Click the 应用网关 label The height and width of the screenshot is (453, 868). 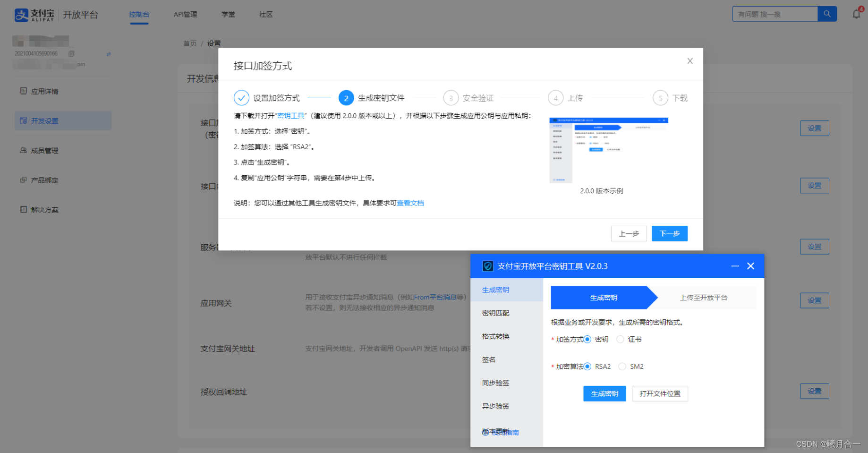click(216, 303)
